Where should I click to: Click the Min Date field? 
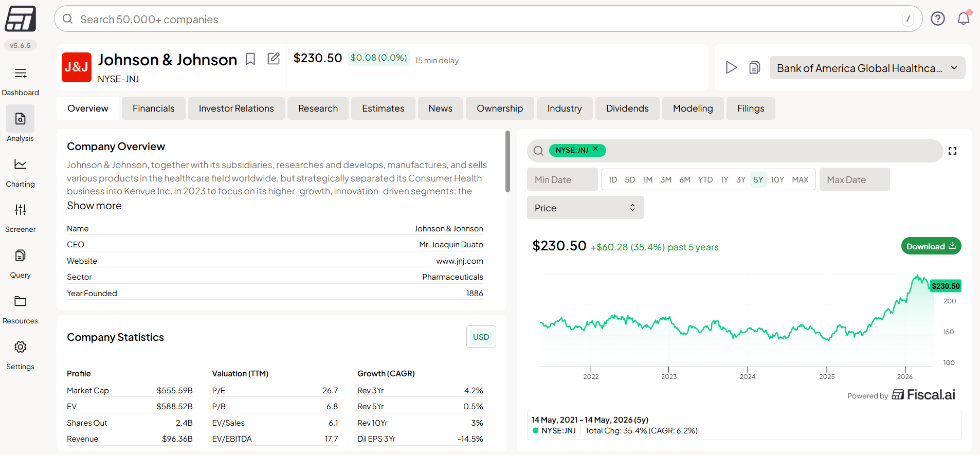point(562,179)
